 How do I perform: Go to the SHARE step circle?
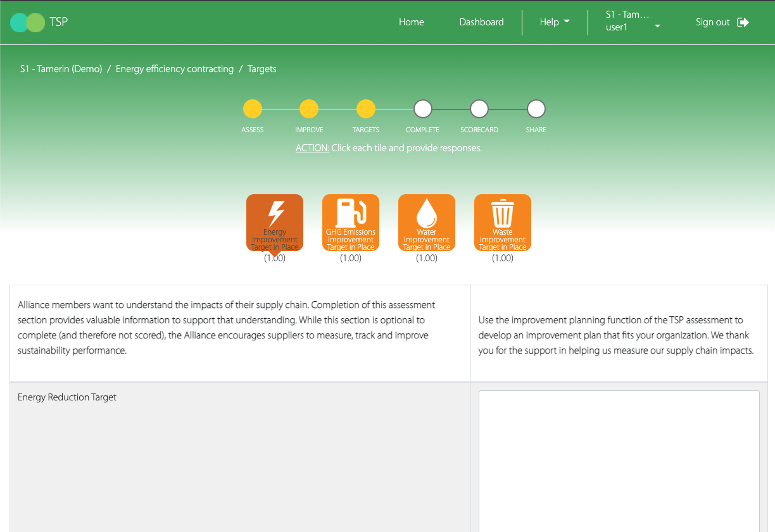pyautogui.click(x=536, y=109)
